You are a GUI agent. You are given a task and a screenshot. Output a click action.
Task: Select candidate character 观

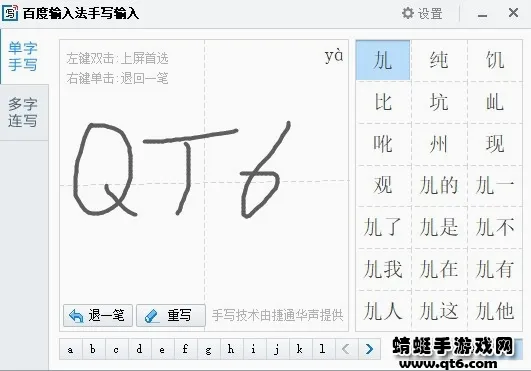click(383, 186)
